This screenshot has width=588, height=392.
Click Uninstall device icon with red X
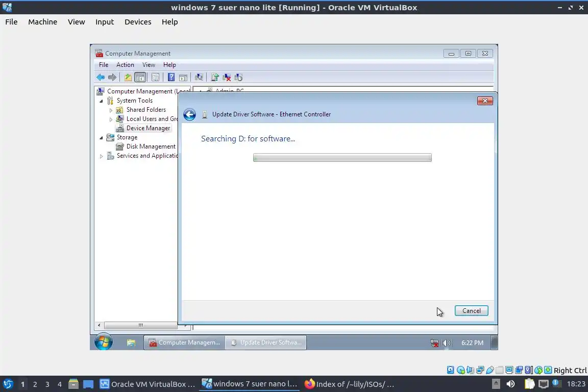[227, 77]
